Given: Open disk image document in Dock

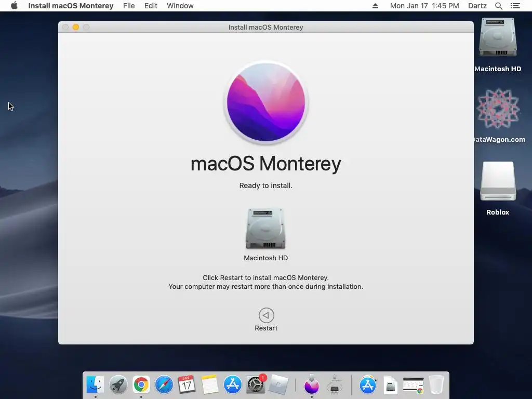Looking at the screenshot, I should pyautogui.click(x=390, y=385).
